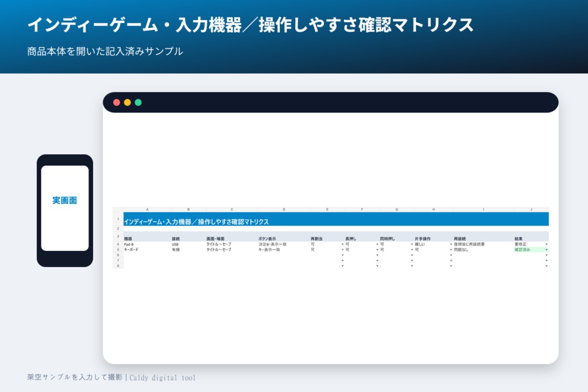Viewport: 588px width, 392px height.
Task: Click the 機器 header cell
Action: [148, 237]
